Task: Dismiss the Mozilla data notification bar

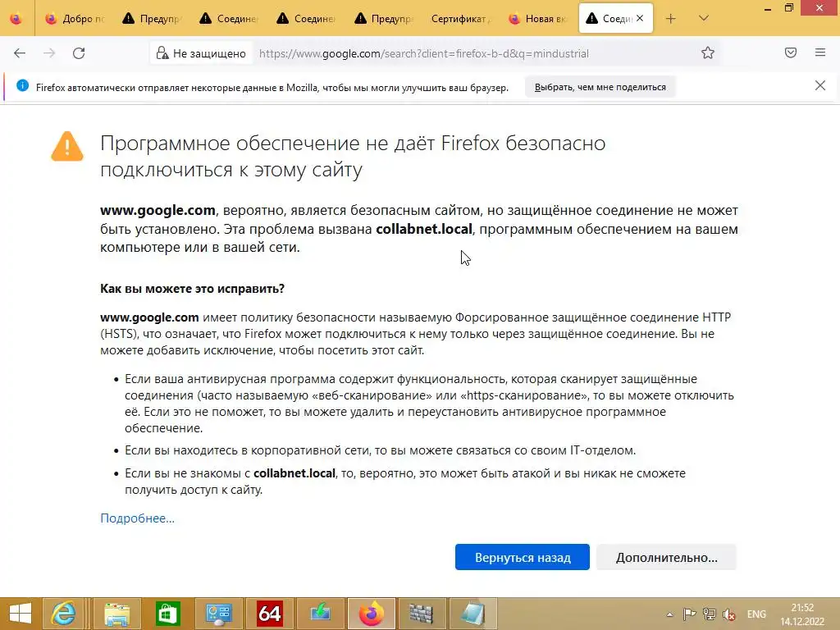Action: pyautogui.click(x=820, y=85)
